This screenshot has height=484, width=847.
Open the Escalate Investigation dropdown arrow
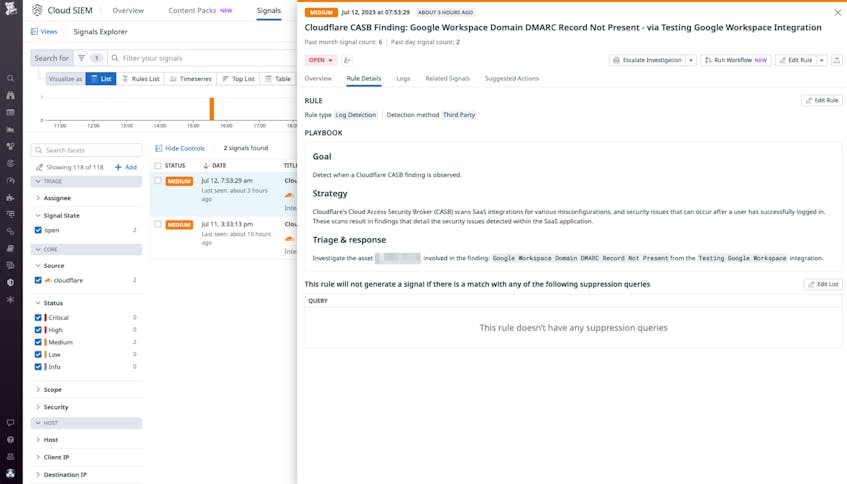click(x=691, y=60)
